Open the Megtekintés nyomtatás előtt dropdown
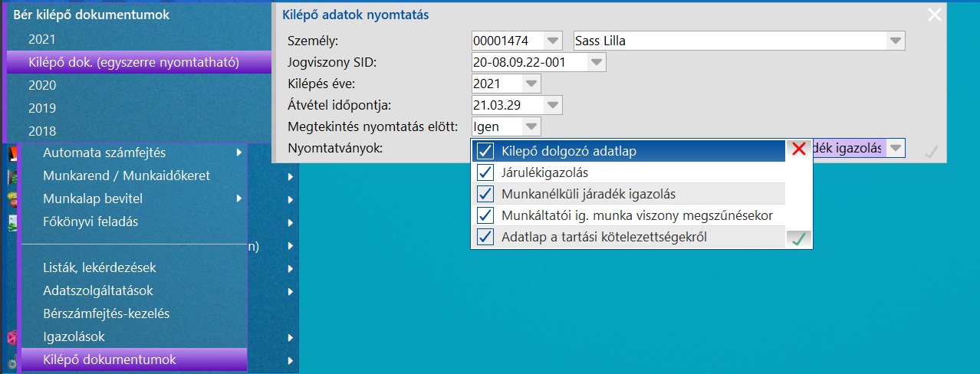 pyautogui.click(x=531, y=126)
